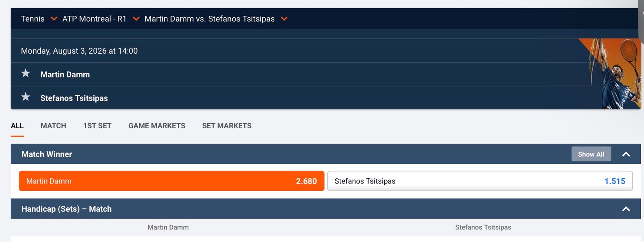The width and height of the screenshot is (644, 242).
Task: Collapse the Match Winner section
Action: (626, 154)
